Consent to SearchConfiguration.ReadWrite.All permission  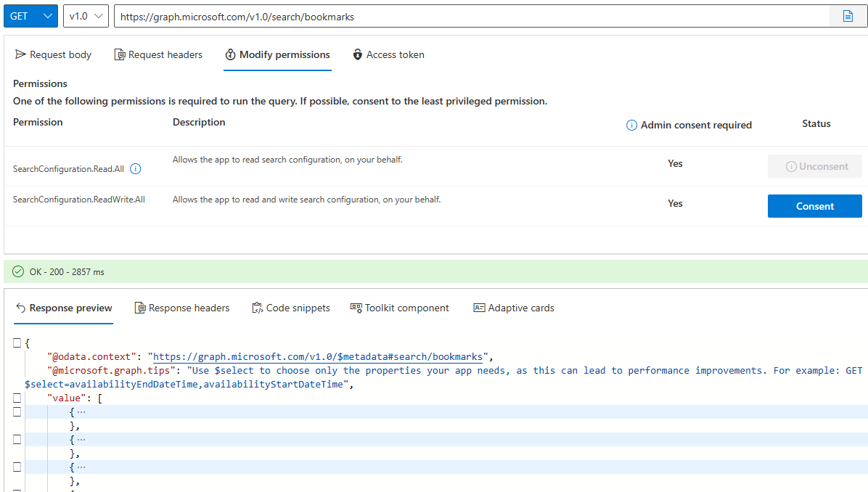pos(814,206)
